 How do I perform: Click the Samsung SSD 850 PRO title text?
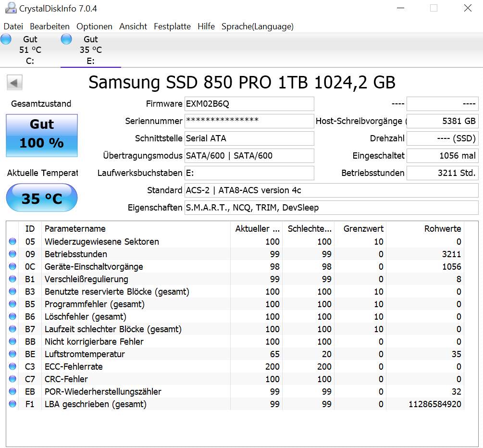242,82
